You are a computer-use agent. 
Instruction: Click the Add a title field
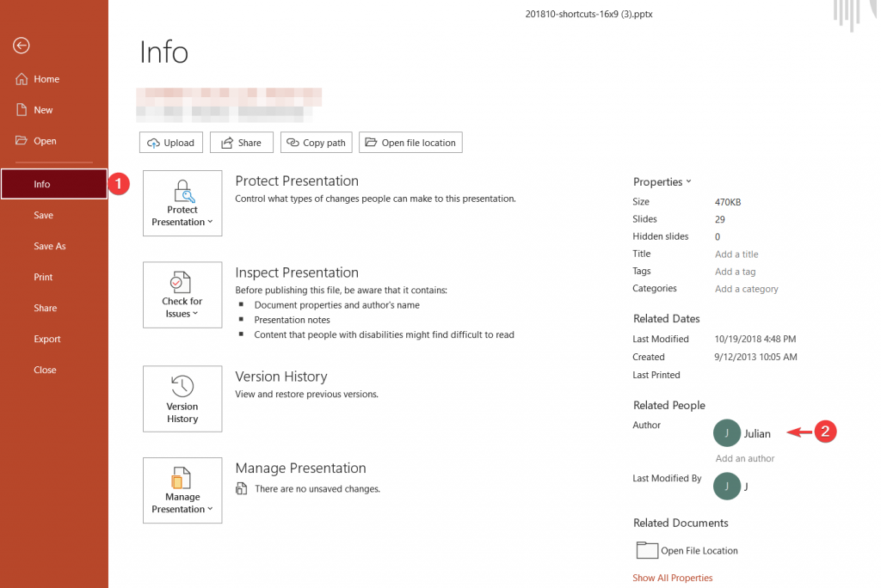pos(736,254)
